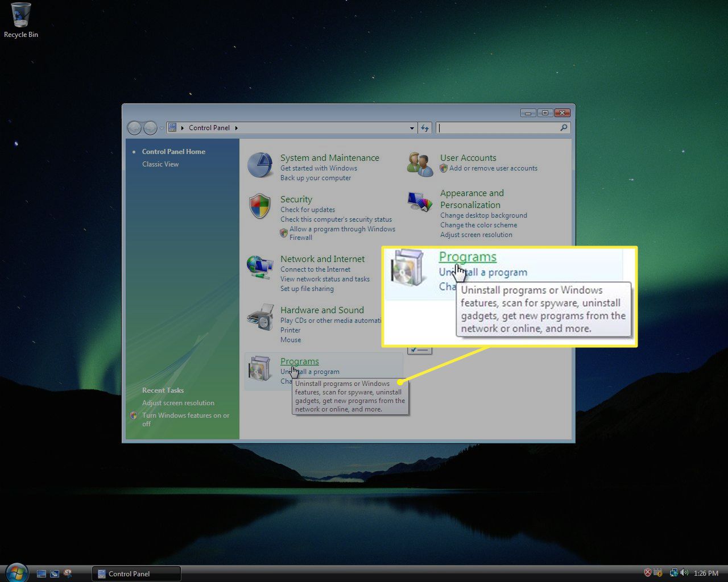This screenshot has height=582, width=728.
Task: Click the Control Panel icon in address bar
Action: click(172, 128)
